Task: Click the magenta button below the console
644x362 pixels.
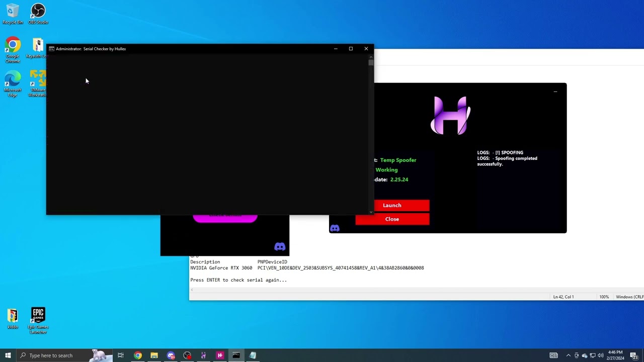Action: (225, 218)
